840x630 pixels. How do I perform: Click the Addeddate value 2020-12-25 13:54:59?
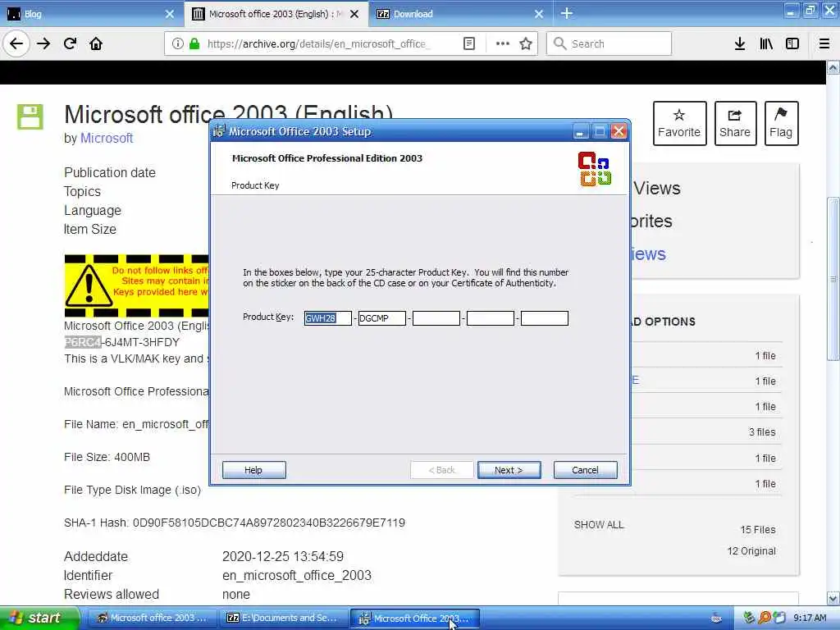pyautogui.click(x=283, y=557)
